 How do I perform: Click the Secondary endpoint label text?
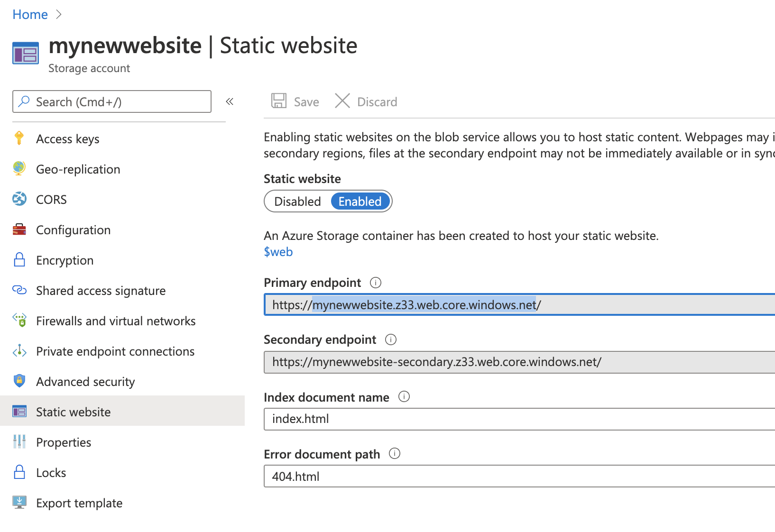(320, 339)
